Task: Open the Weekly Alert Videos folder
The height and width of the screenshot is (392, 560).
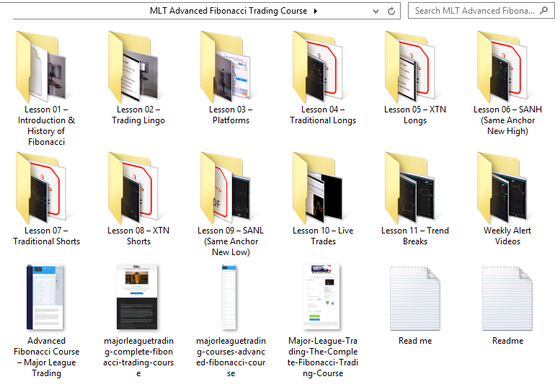Action: pyautogui.click(x=507, y=187)
